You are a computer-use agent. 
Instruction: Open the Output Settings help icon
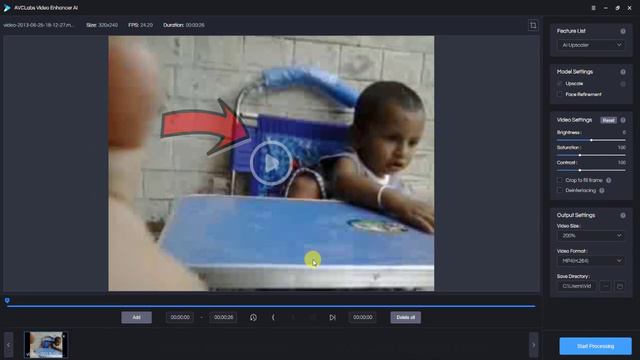click(x=623, y=215)
